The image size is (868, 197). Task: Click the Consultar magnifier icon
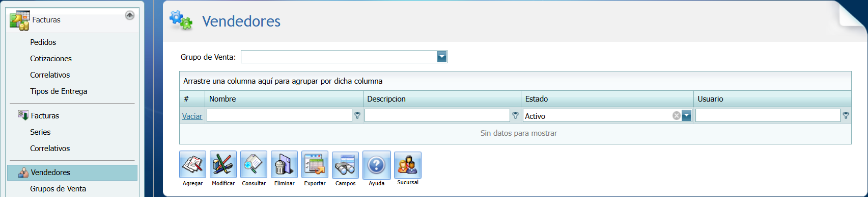(x=254, y=164)
